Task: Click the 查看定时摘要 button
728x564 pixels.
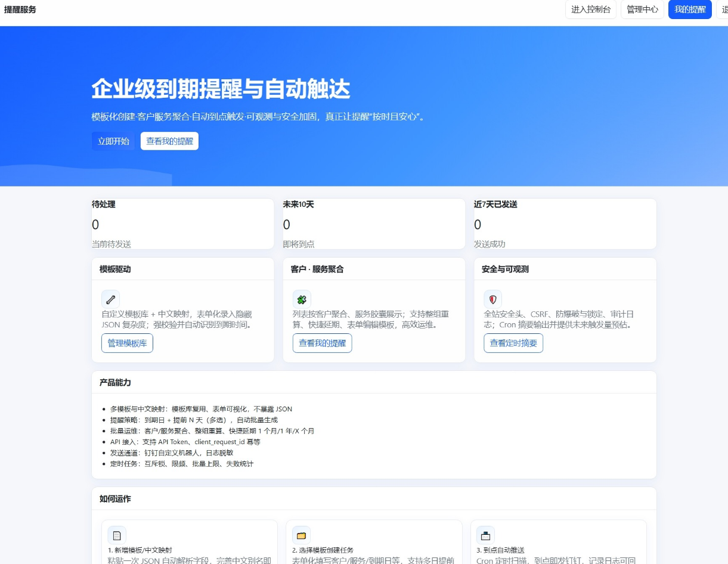Action: click(513, 343)
